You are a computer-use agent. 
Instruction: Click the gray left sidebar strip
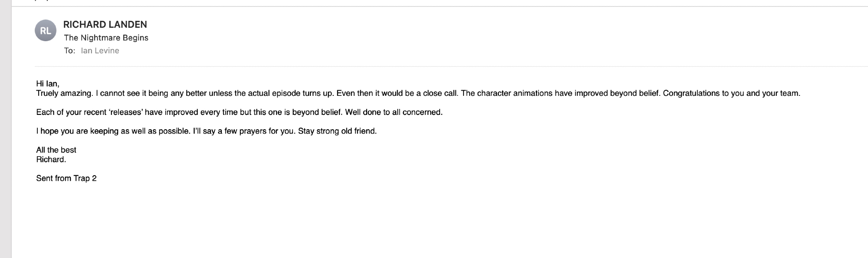[6, 130]
